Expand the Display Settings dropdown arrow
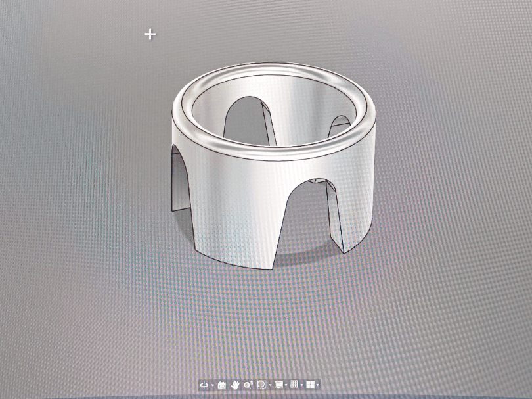The image size is (532, 399). 286,385
